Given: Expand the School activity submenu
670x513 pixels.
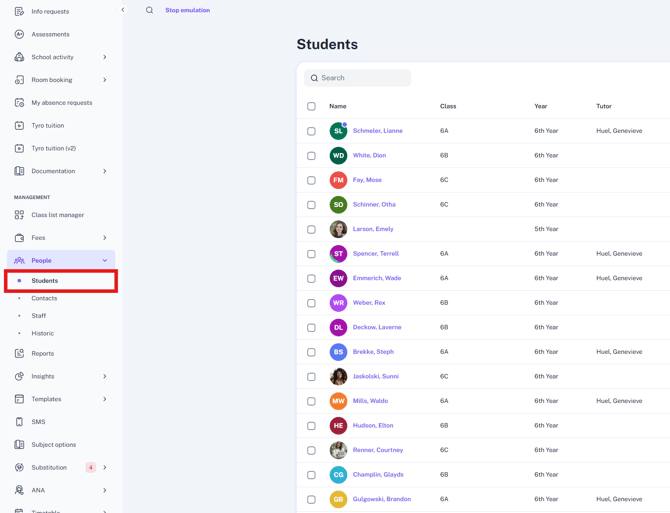Looking at the screenshot, I should (105, 57).
